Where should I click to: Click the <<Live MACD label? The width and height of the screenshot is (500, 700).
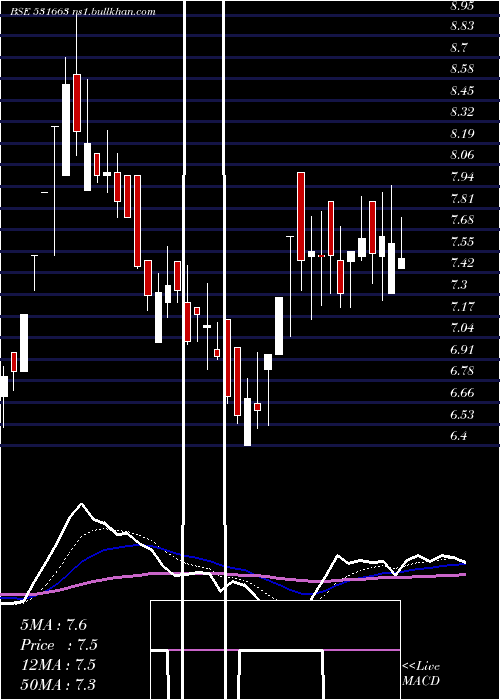coord(421,673)
